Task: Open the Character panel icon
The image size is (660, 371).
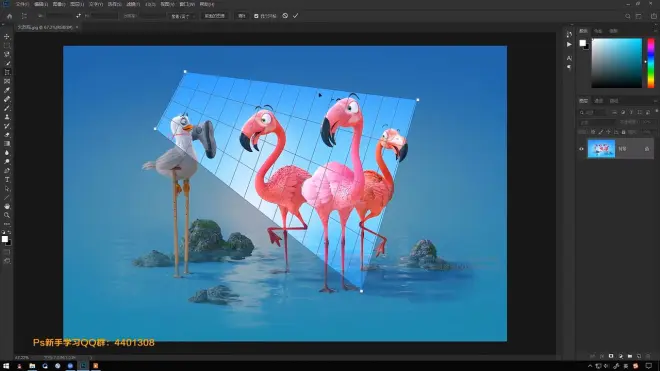Action: pos(569,58)
